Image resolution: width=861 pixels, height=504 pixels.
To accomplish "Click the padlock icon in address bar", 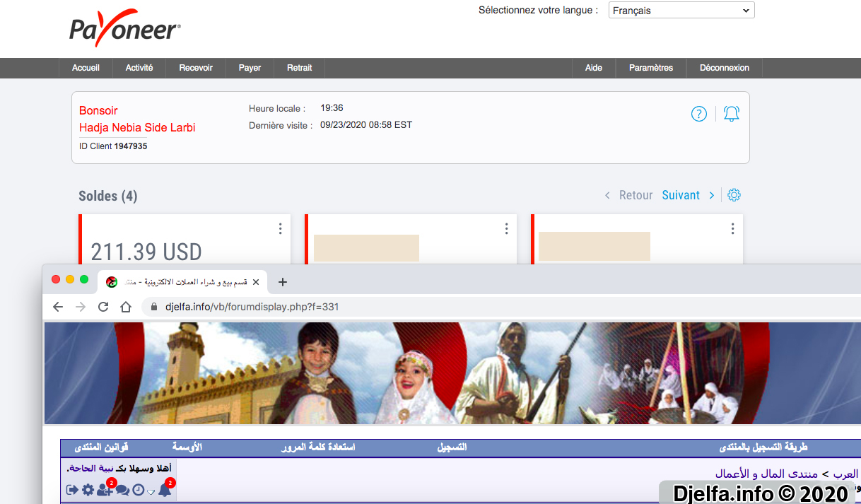I will (x=155, y=307).
